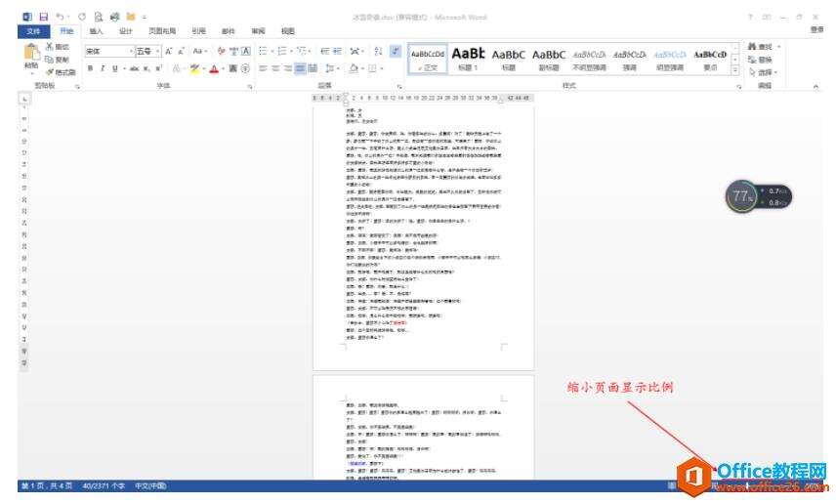
Task: Click the word count in the status bar
Action: click(104, 485)
